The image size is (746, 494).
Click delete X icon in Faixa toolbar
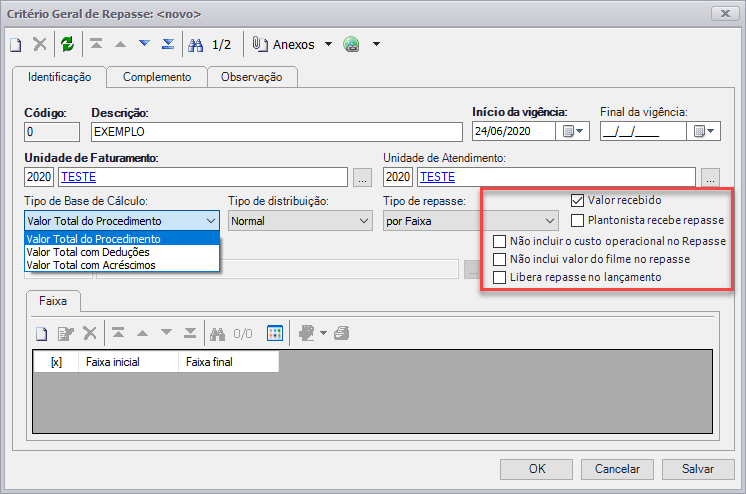90,333
